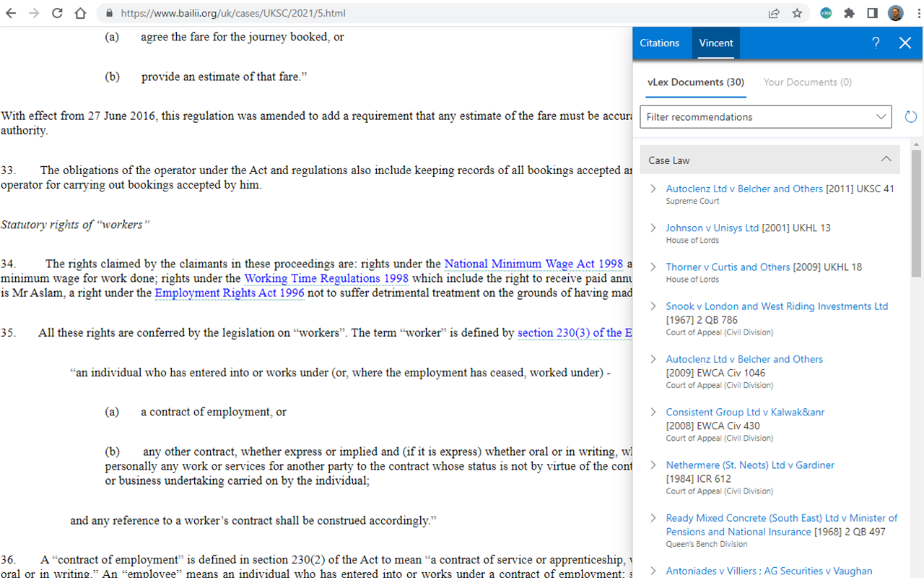Click the heading Statutory rights of "workers"
Image resolution: width=924 pixels, height=578 pixels.
click(75, 225)
